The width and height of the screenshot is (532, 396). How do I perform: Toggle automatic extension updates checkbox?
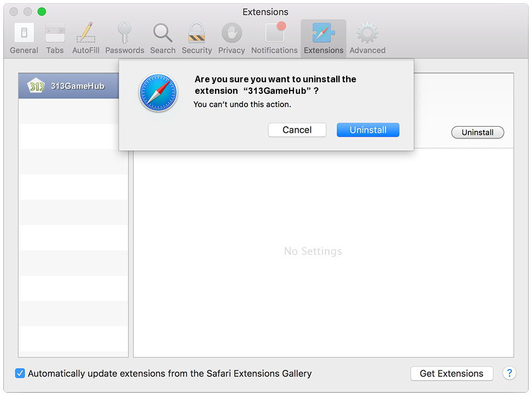[x=20, y=374]
